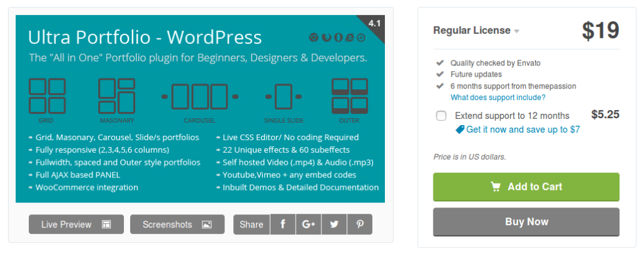Click the Carousel layout icon
644x254 pixels.
pyautogui.click(x=199, y=96)
